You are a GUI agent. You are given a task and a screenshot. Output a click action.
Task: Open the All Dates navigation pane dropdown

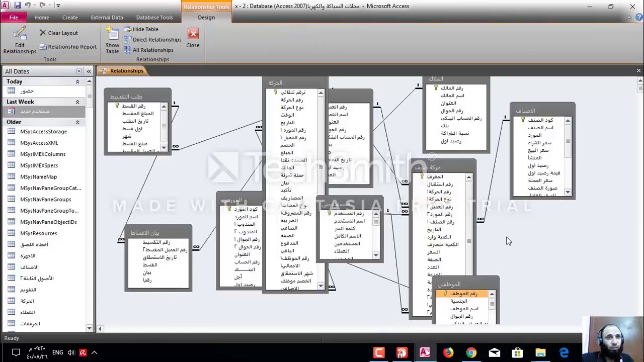[78, 71]
